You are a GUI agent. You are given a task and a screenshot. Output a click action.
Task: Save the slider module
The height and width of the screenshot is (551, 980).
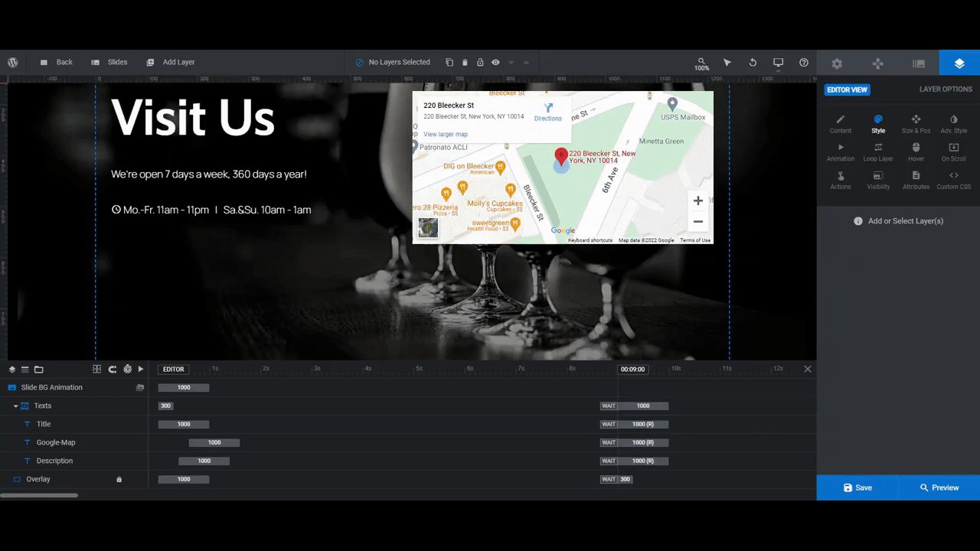[857, 487]
